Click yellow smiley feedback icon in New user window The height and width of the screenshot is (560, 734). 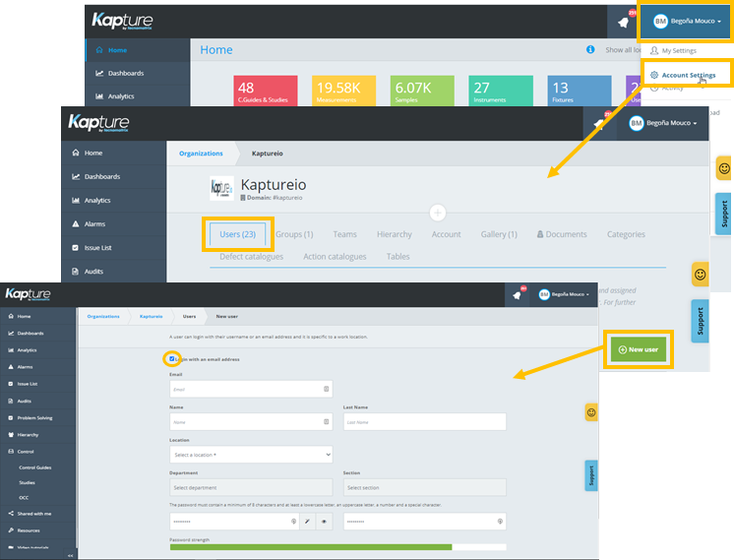click(591, 412)
